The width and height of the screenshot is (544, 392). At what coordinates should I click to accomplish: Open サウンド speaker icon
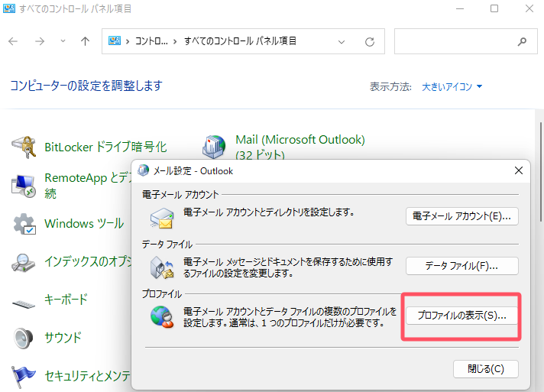(x=23, y=338)
